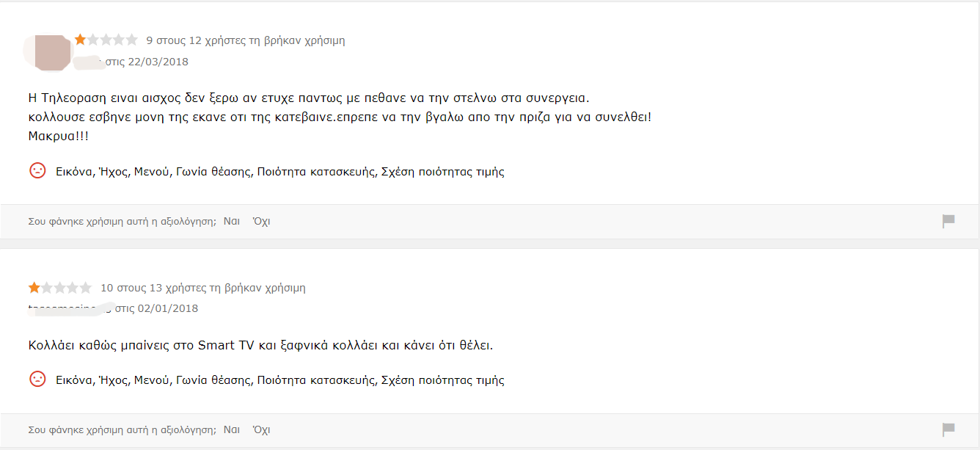The image size is (980, 450).
Task: Click the last grey star of the 02/01/2018 review
Action: (86, 287)
